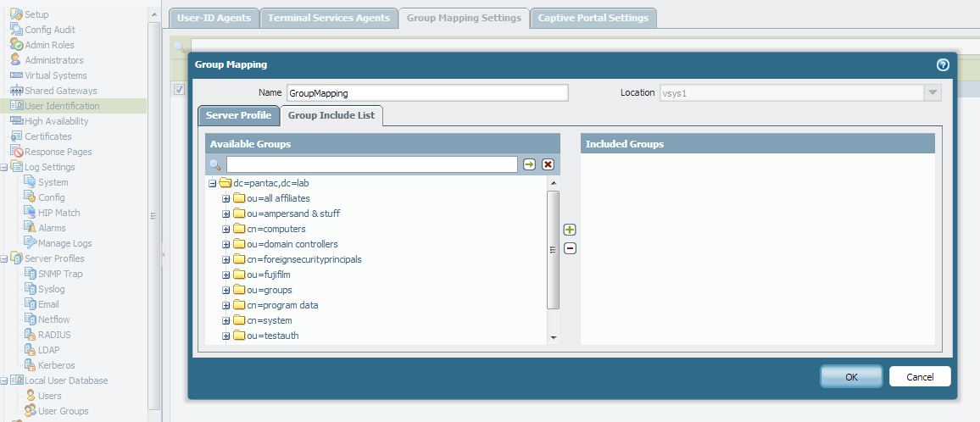Click the sidebar scroll-up arrow
This screenshot has height=422, width=980.
[153, 13]
